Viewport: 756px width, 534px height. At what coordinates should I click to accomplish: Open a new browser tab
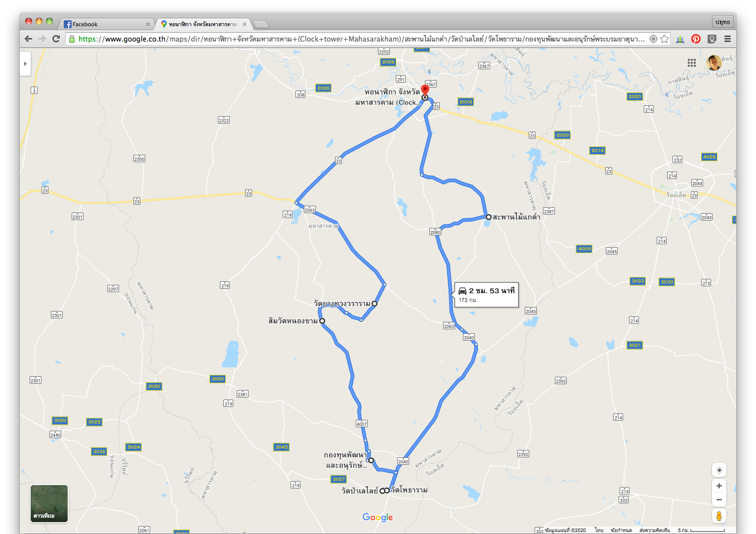coord(261,24)
